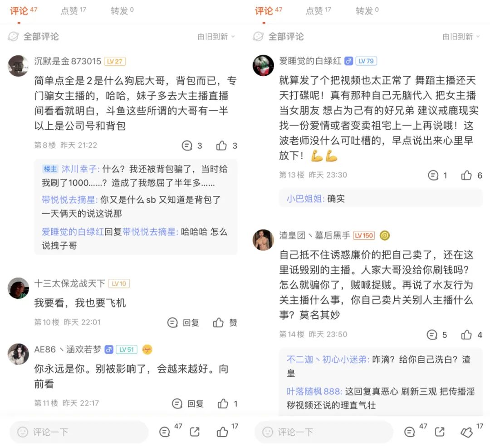The height and width of the screenshot is (448, 490).
Task: Expand the 由旧到新 sort dropdown on right panel
Action: coord(461,37)
